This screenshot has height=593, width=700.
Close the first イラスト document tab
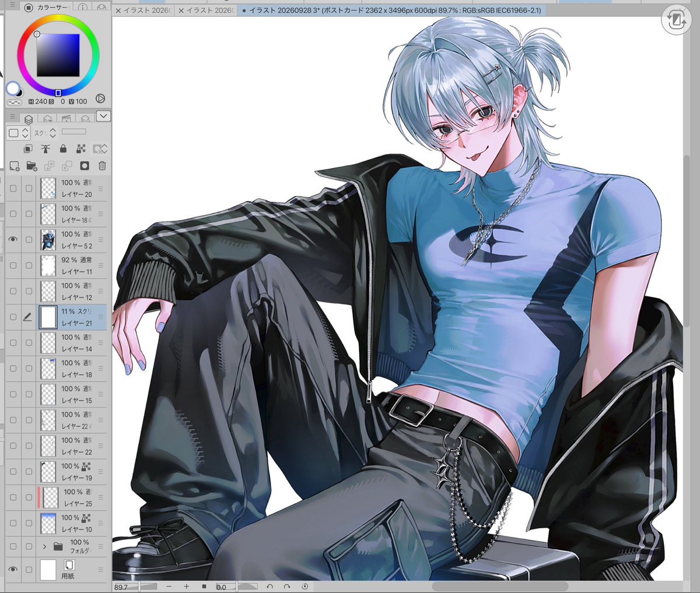pos(118,10)
